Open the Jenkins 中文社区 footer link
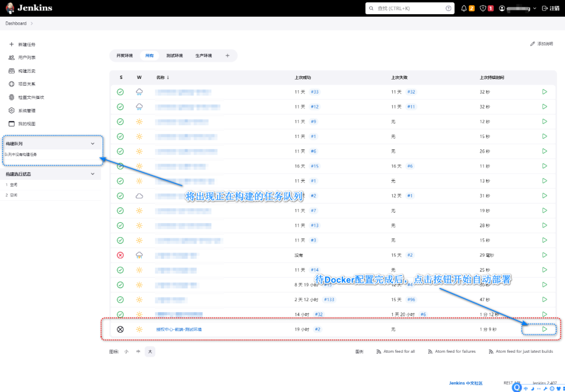The height and width of the screenshot is (392, 565). [x=466, y=383]
